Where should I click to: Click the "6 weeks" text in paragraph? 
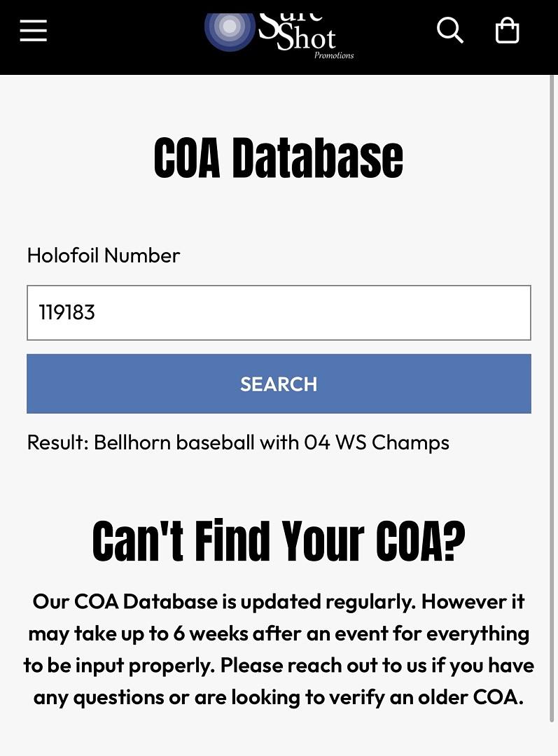pyautogui.click(x=210, y=633)
